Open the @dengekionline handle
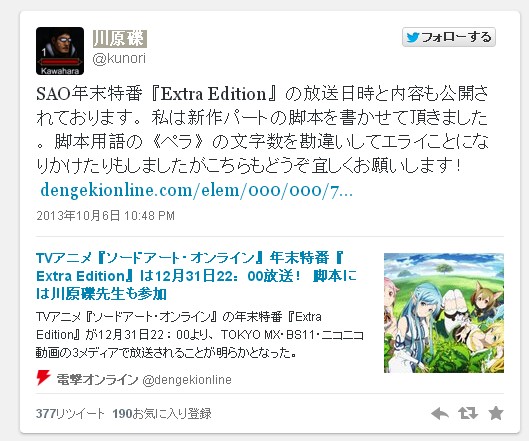This screenshot has width=529, height=441. point(187,380)
